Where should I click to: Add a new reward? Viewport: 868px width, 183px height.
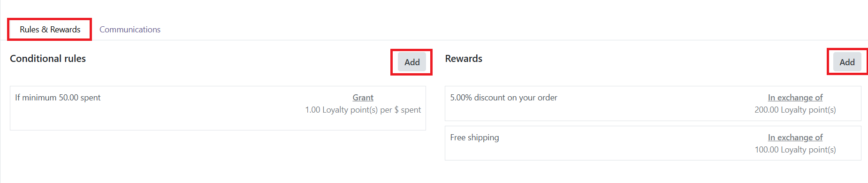click(x=847, y=62)
